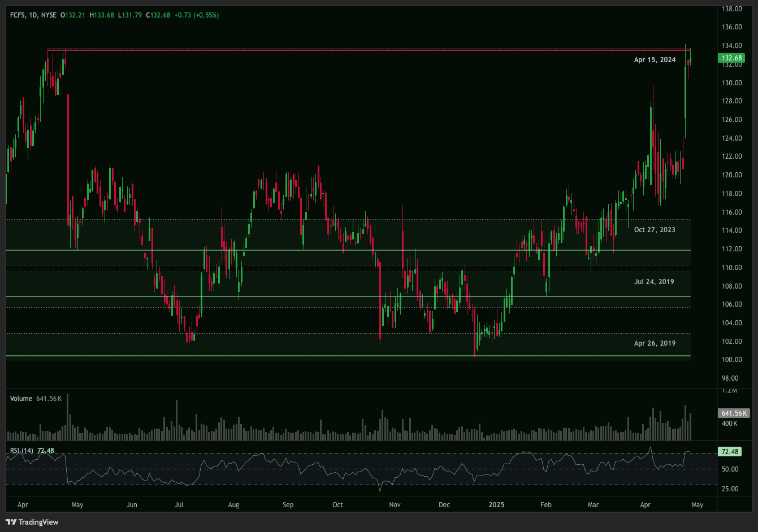Select the red horizontal resistance line near 133.50
This screenshot has width=758, height=532.
pos(369,50)
